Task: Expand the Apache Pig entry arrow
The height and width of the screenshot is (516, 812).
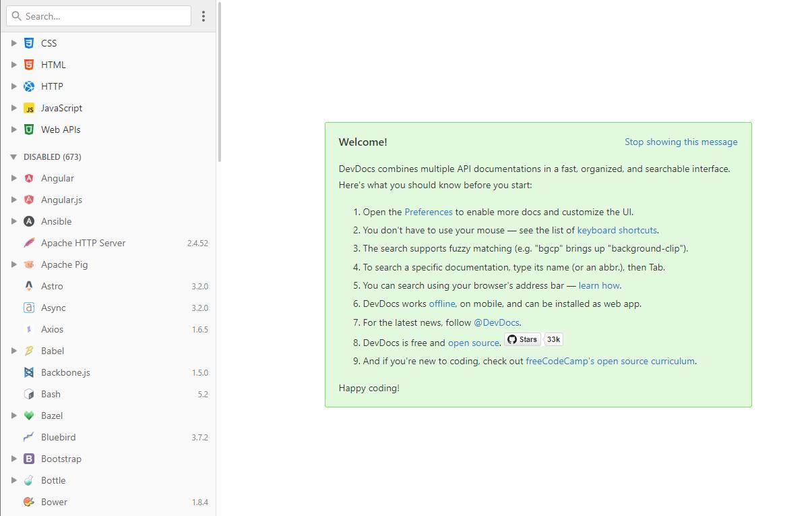Action: point(13,264)
